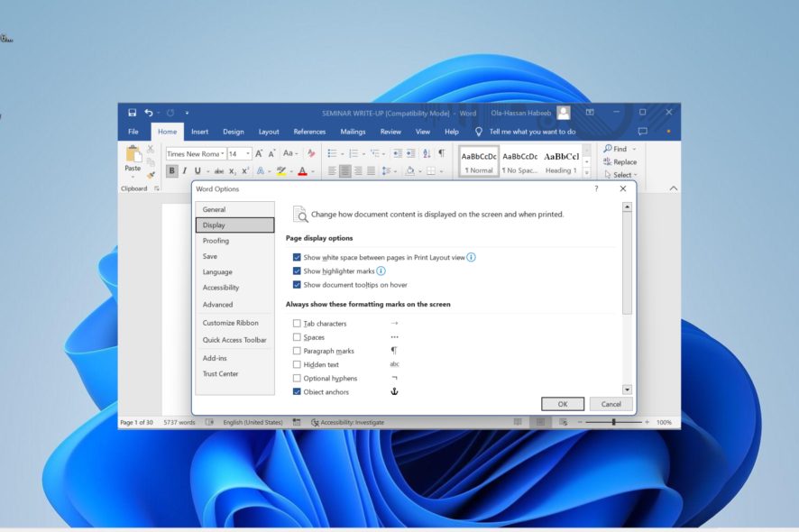Select Proofing in Word Options sidebar
The height and width of the screenshot is (532, 799).
216,241
